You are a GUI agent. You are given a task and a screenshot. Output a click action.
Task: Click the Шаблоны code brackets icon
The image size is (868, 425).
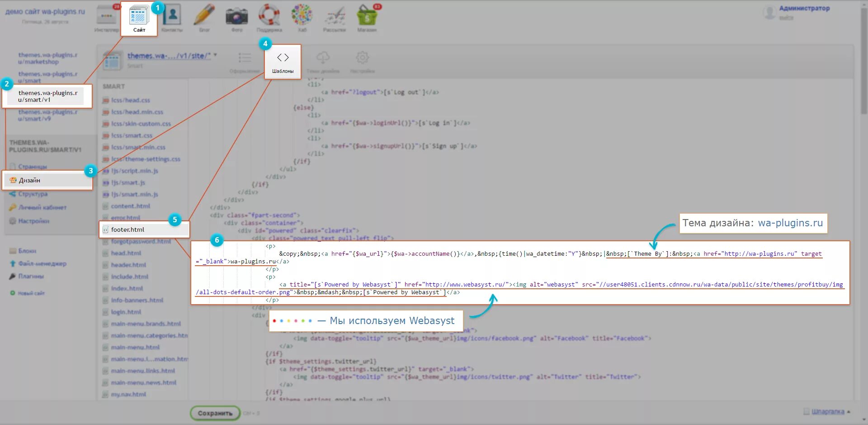[x=283, y=57]
